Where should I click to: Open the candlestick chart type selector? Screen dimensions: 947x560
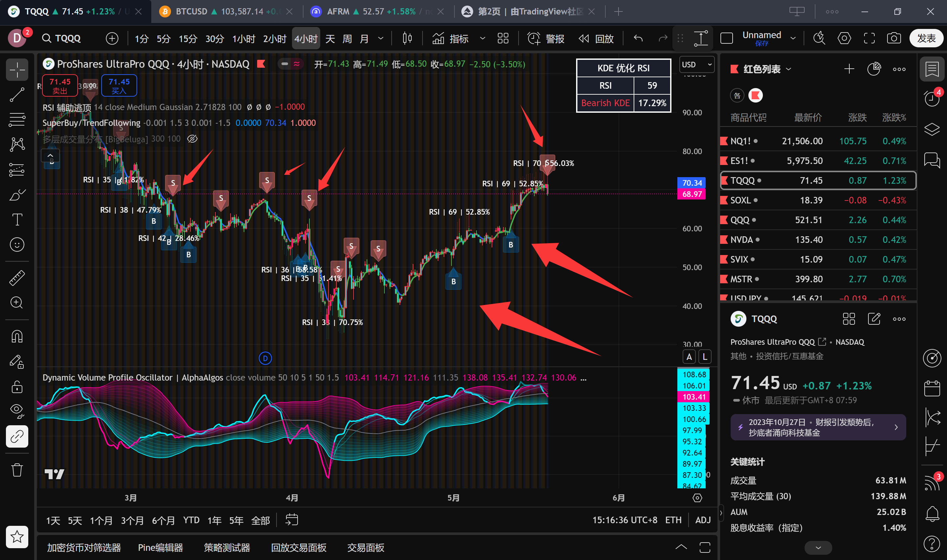click(407, 38)
